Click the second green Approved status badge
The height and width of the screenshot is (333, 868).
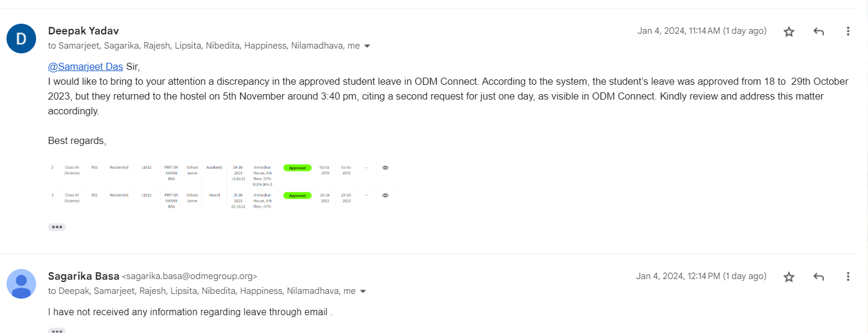coord(297,195)
